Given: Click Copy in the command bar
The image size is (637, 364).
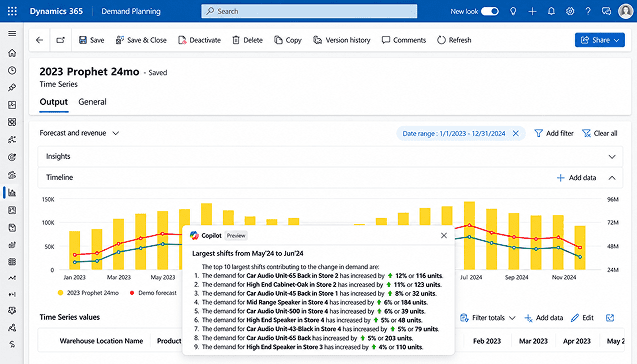Looking at the screenshot, I should tap(288, 40).
